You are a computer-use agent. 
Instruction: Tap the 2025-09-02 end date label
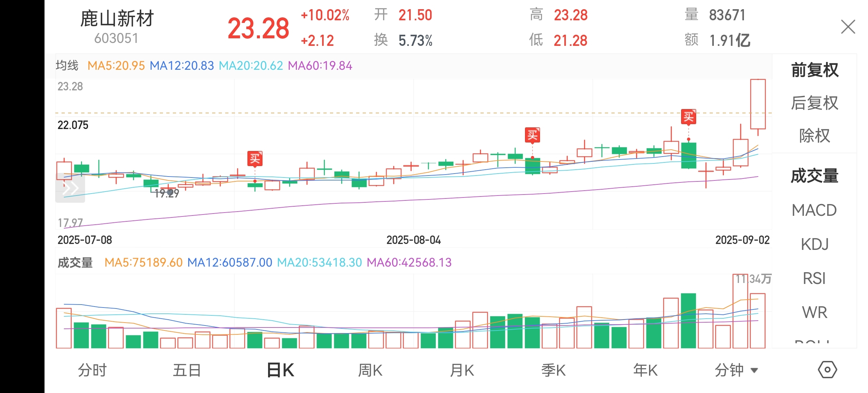tap(743, 240)
